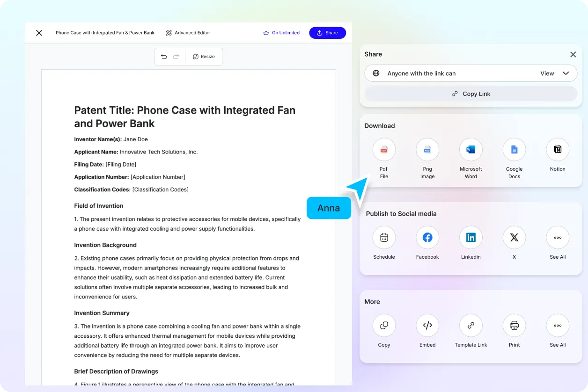Copy the share link
The image size is (588, 392).
pos(471,94)
